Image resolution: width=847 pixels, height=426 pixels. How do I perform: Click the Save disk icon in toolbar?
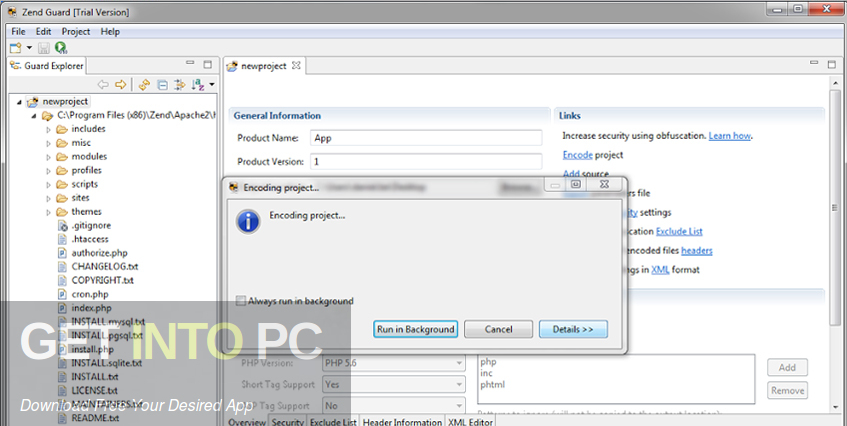coord(44,47)
